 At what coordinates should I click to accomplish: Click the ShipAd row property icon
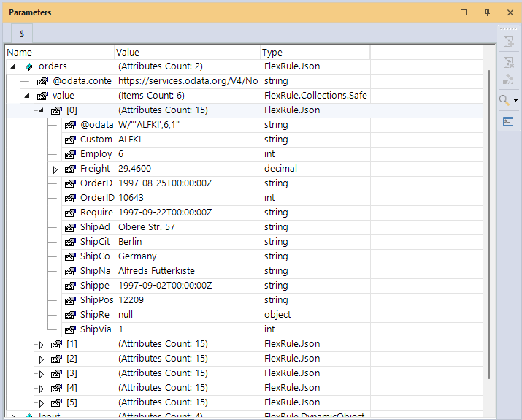(70, 227)
